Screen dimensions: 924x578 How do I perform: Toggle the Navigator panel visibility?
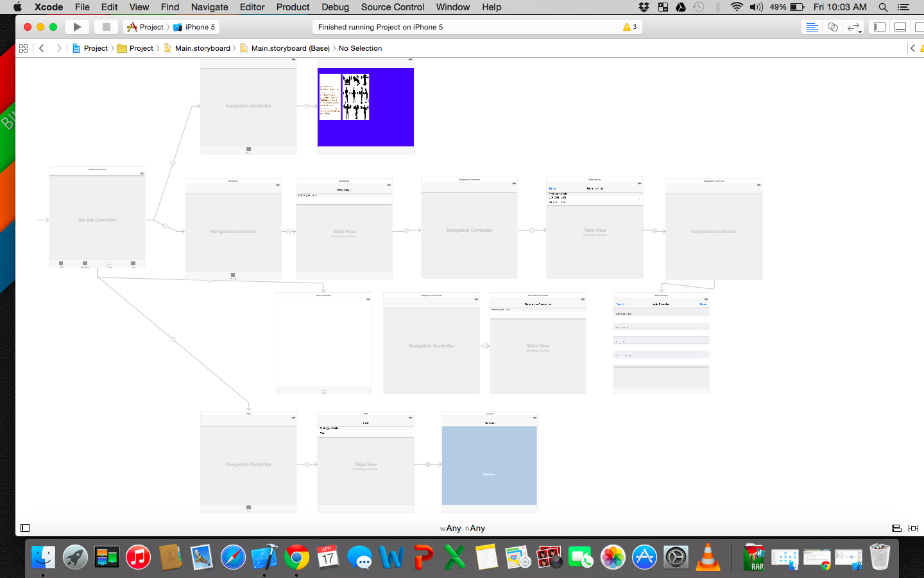tap(880, 27)
